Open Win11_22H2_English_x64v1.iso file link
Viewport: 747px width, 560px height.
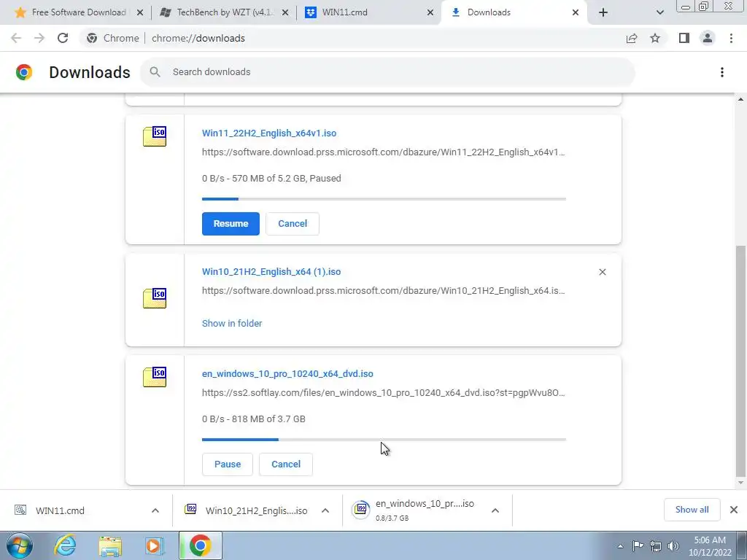269,133
